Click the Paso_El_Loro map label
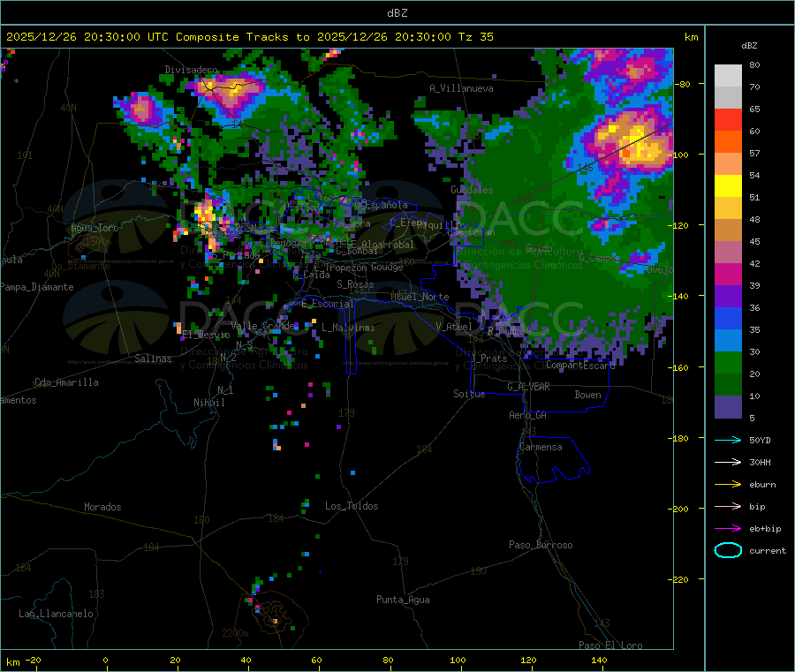 point(610,646)
